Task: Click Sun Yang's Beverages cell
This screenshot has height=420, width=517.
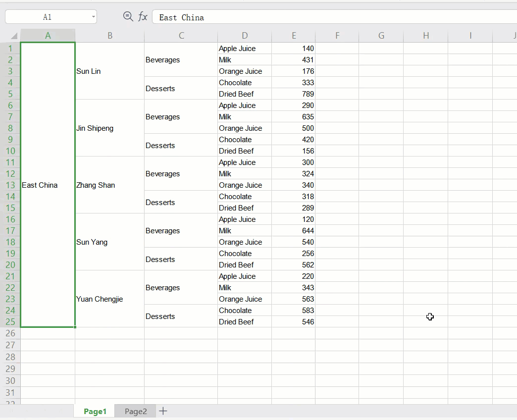Action: click(x=181, y=231)
